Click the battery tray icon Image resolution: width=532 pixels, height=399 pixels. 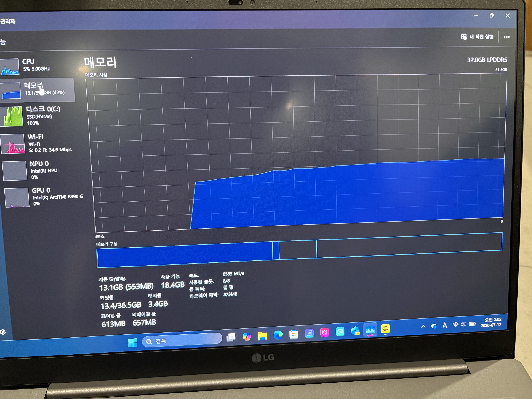click(x=472, y=324)
